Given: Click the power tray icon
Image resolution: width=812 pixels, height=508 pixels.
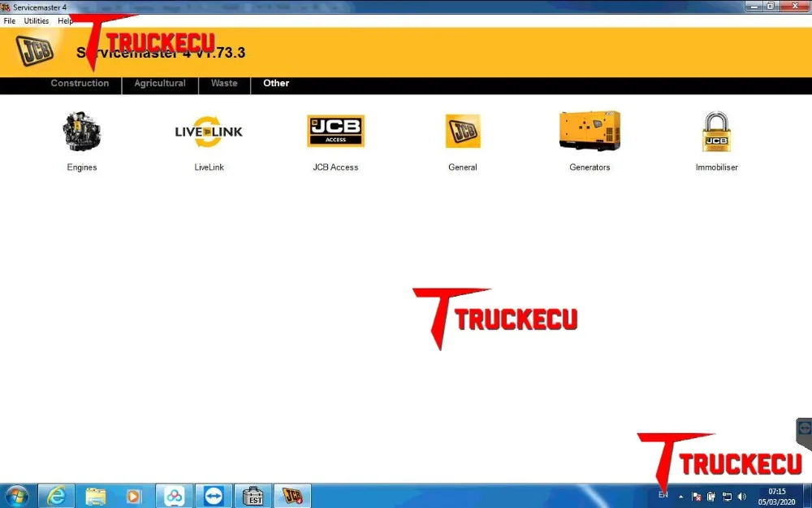Looking at the screenshot, I should [711, 497].
